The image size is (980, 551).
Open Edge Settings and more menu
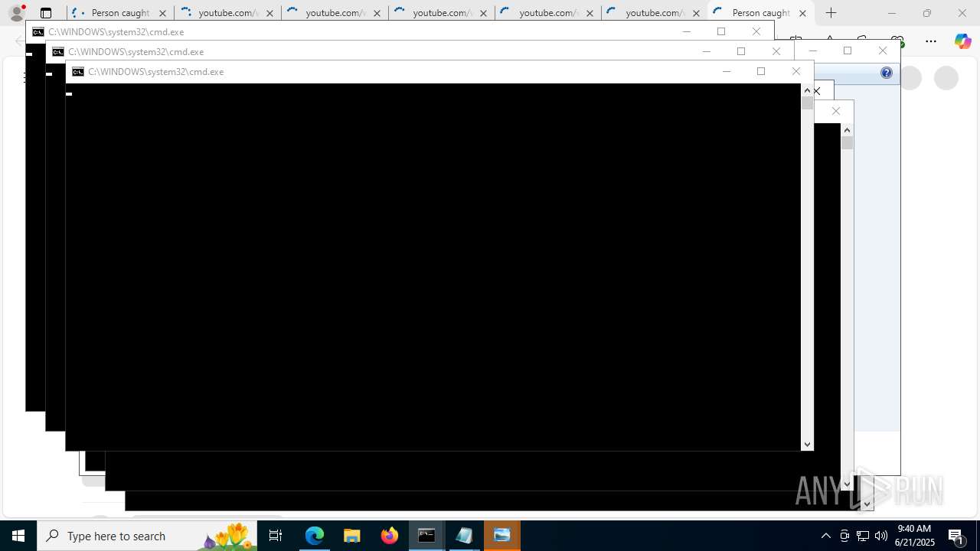click(x=931, y=41)
